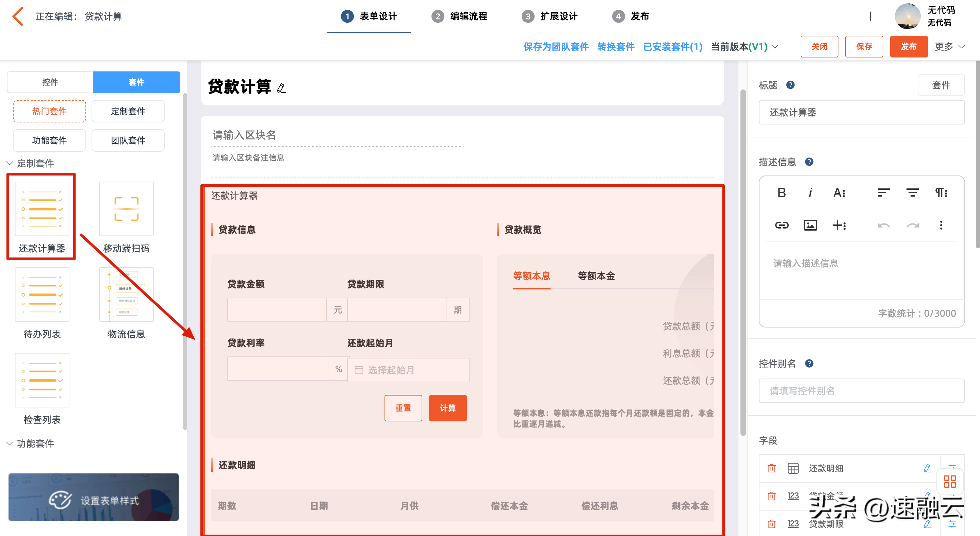
Task: Switch to the 控件 tab
Action: (50, 82)
